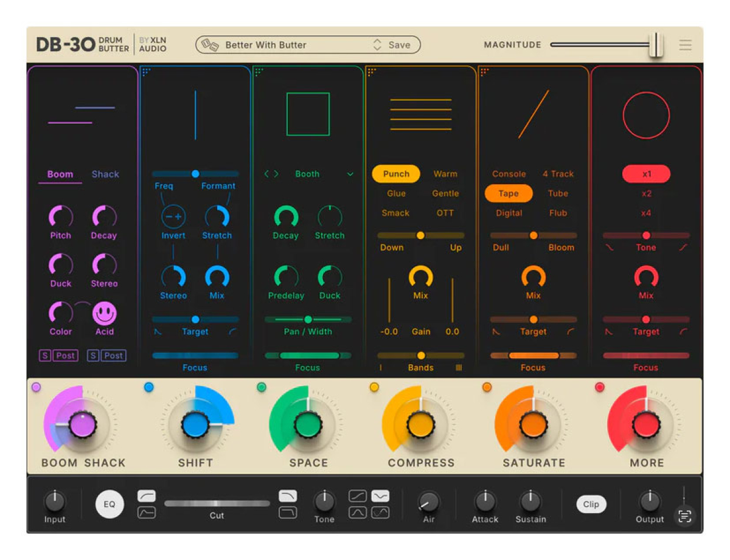Click the Freq Formant slider handle

pyautogui.click(x=195, y=174)
